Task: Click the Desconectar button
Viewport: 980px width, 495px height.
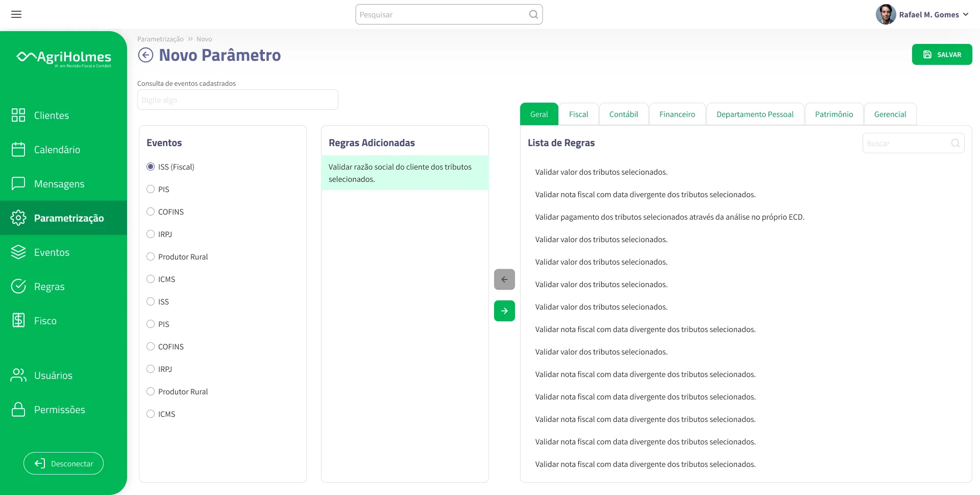Action: tap(63, 463)
